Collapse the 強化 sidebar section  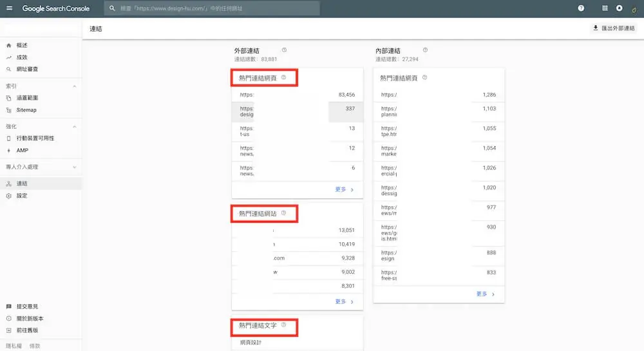[x=74, y=127]
